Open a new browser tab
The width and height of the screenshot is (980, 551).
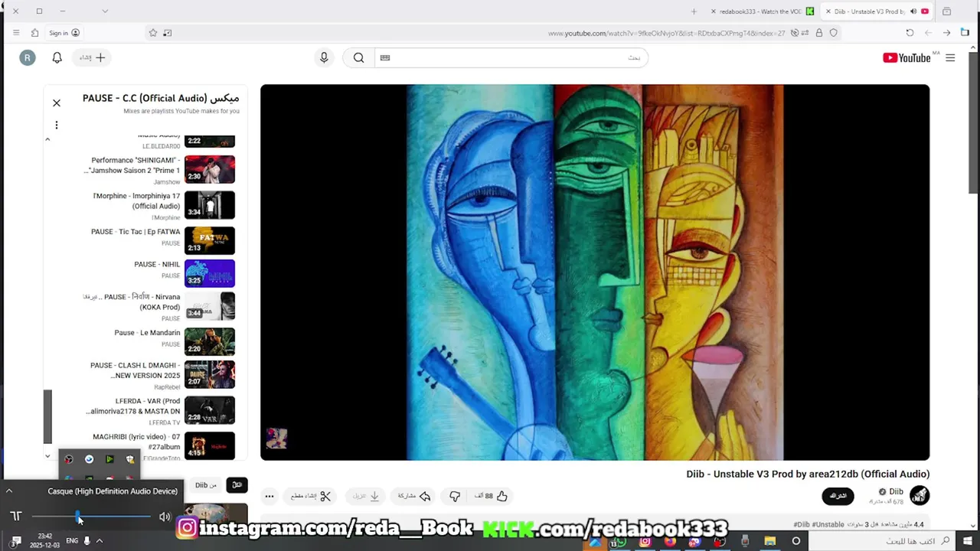694,11
